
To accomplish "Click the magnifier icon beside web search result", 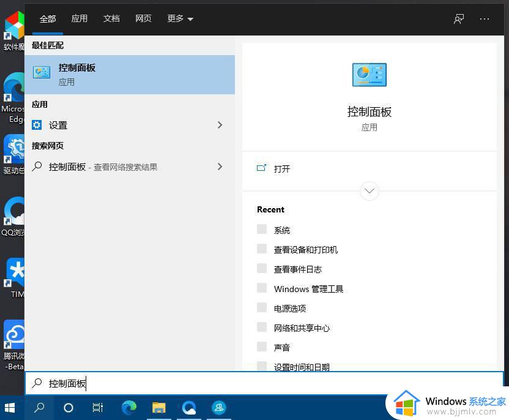I will coord(37,167).
